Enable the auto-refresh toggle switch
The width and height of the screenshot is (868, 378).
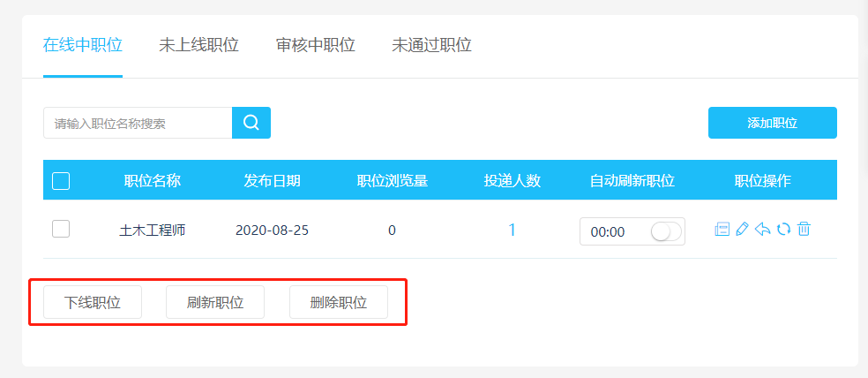pos(666,231)
